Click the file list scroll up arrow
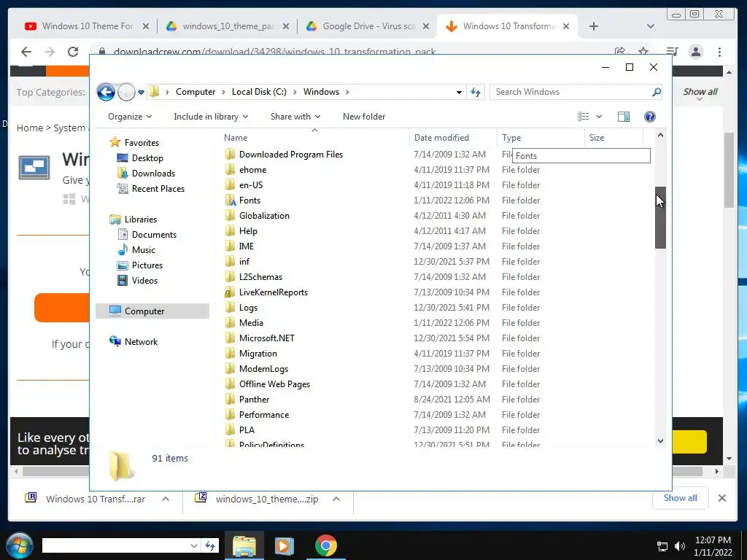Screen dimensions: 747x560 (660, 135)
